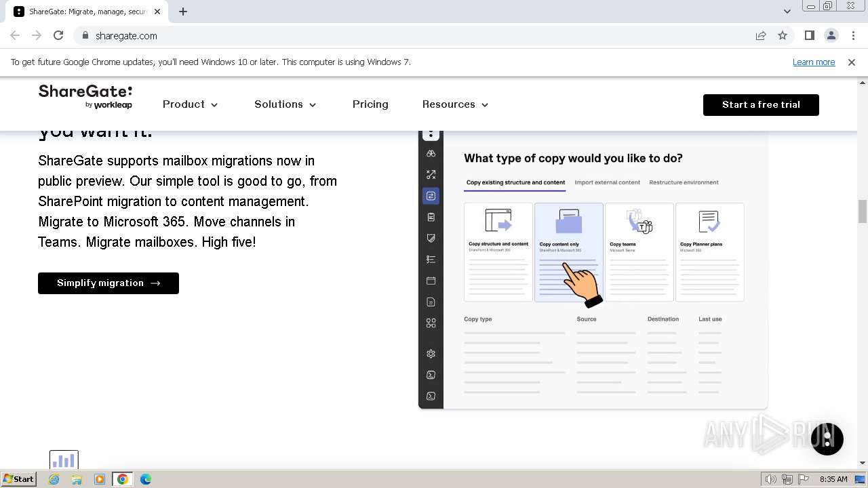Share this page icon
The height and width of the screenshot is (488, 868).
pos(761,36)
